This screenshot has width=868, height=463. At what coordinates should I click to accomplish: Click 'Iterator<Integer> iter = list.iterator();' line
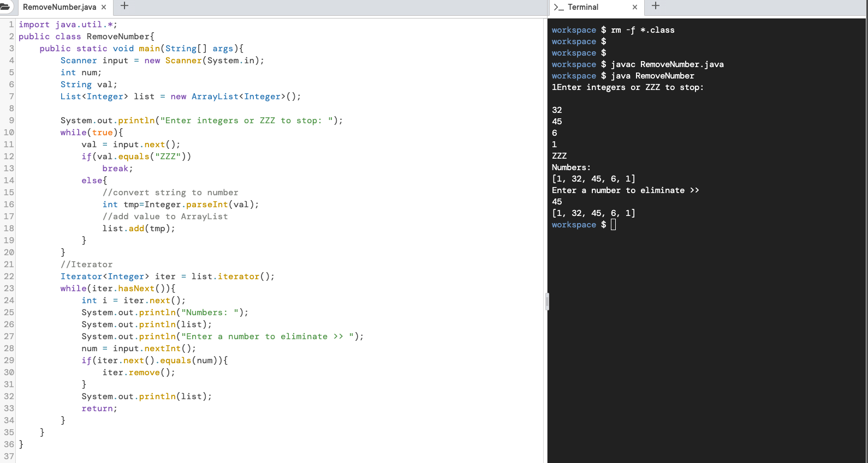[168, 276]
